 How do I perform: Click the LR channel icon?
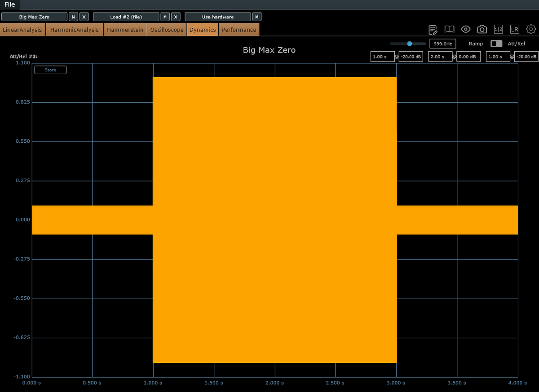(x=515, y=29)
